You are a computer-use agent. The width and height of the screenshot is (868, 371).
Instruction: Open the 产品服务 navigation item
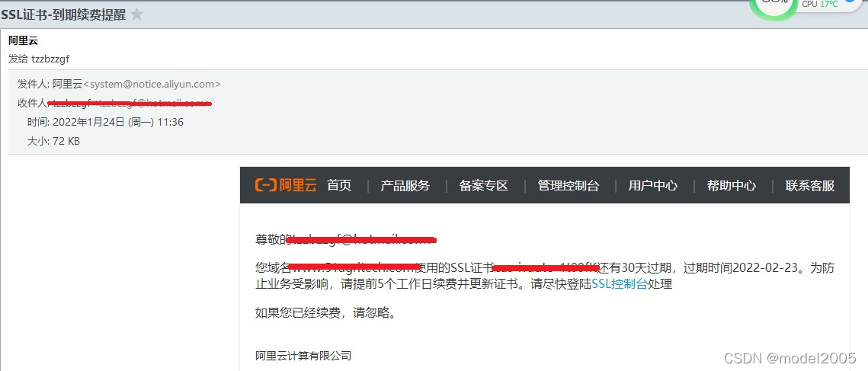[405, 186]
